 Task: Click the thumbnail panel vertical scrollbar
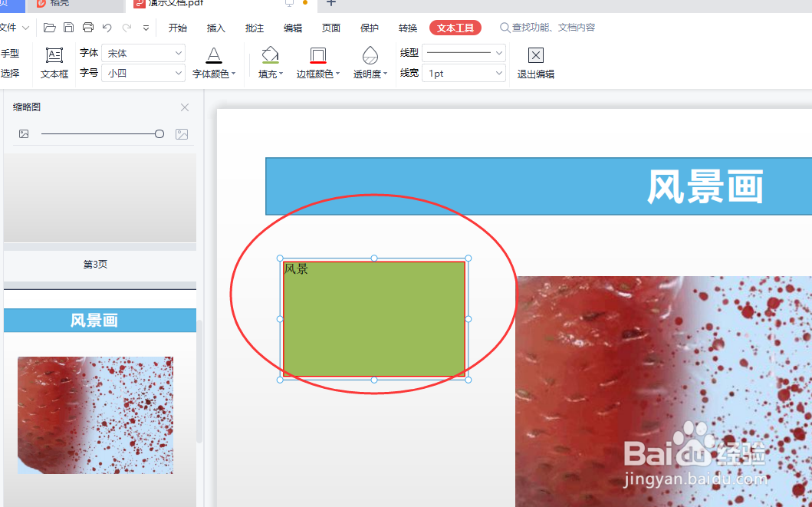[199, 380]
